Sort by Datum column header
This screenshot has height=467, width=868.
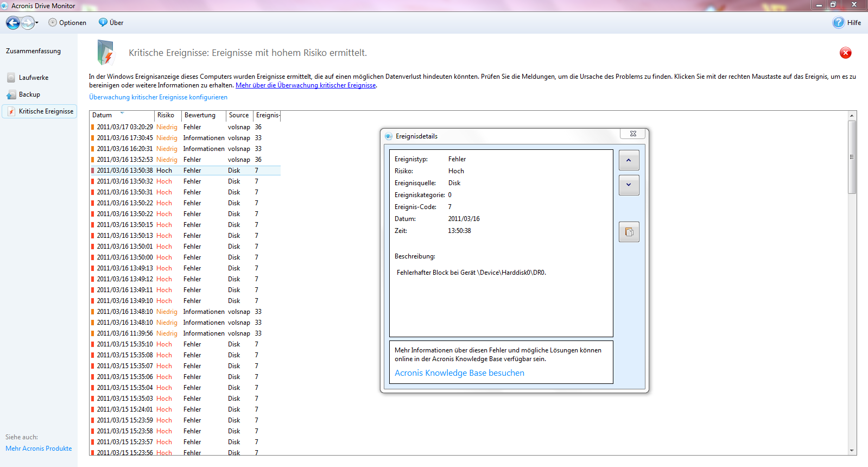click(122, 115)
